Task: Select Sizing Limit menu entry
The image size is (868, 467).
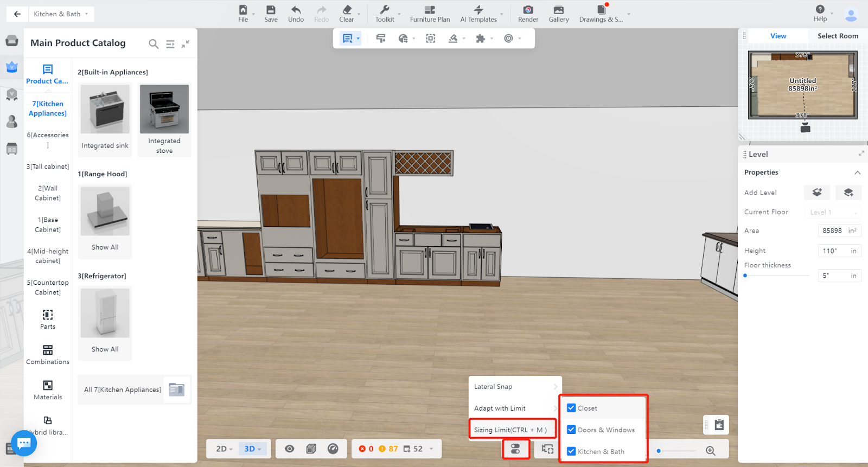Action: 511,430
